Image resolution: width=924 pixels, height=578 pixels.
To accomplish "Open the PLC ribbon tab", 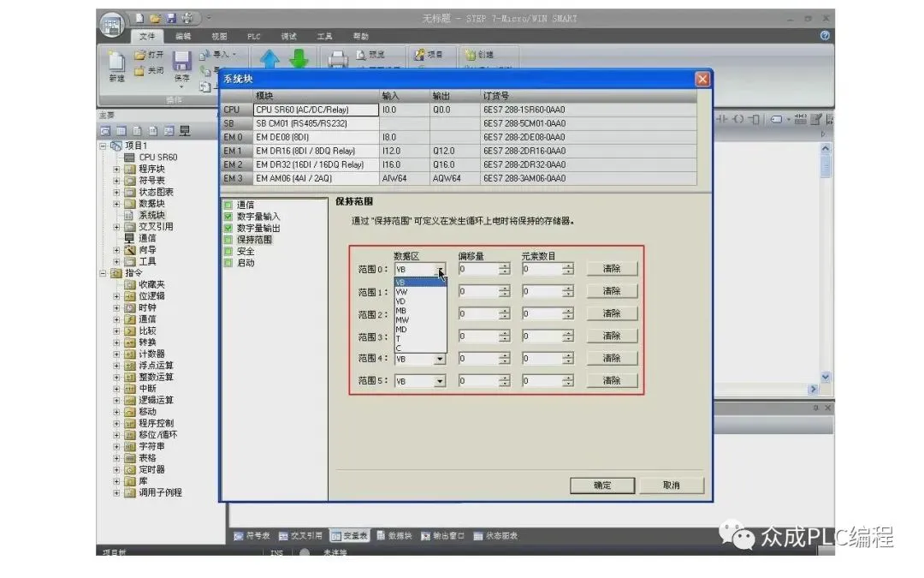I will 254,37.
